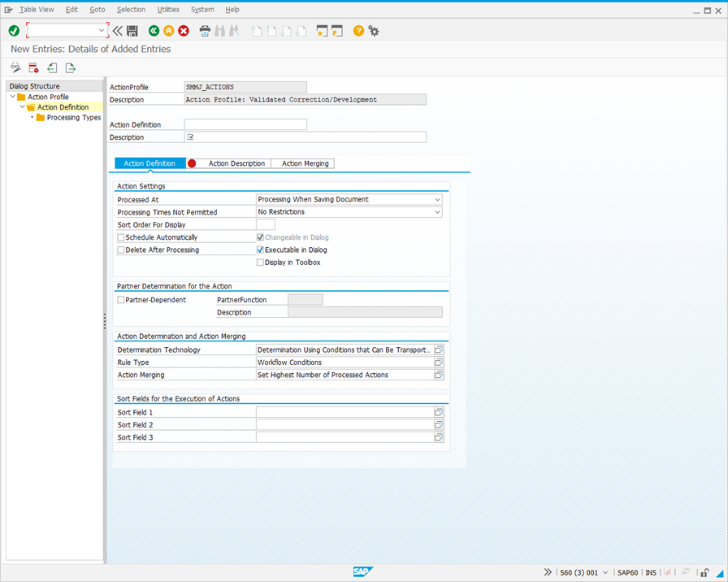
Task: Enable the Schedule Automatically checkbox
Action: pyautogui.click(x=120, y=237)
